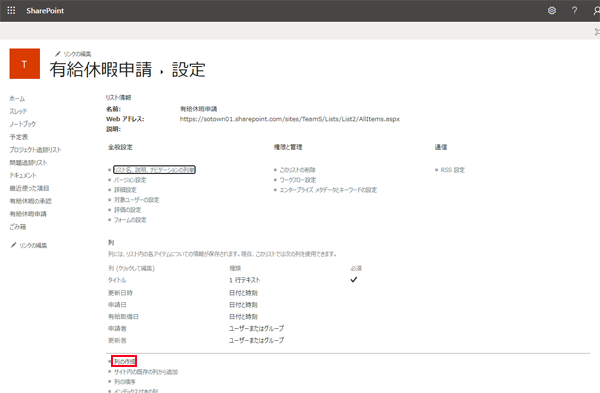
Task: Click the list Web address URL
Action: [290, 119]
